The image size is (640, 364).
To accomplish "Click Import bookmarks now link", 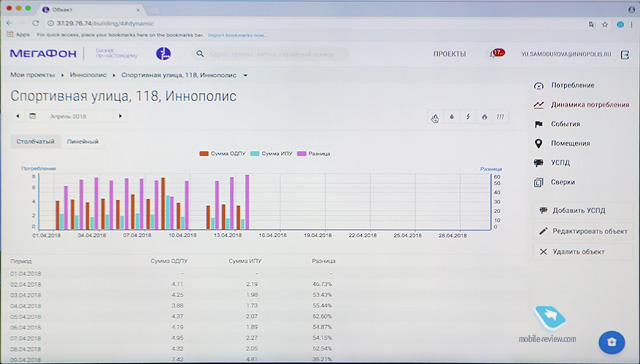I will 238,35.
